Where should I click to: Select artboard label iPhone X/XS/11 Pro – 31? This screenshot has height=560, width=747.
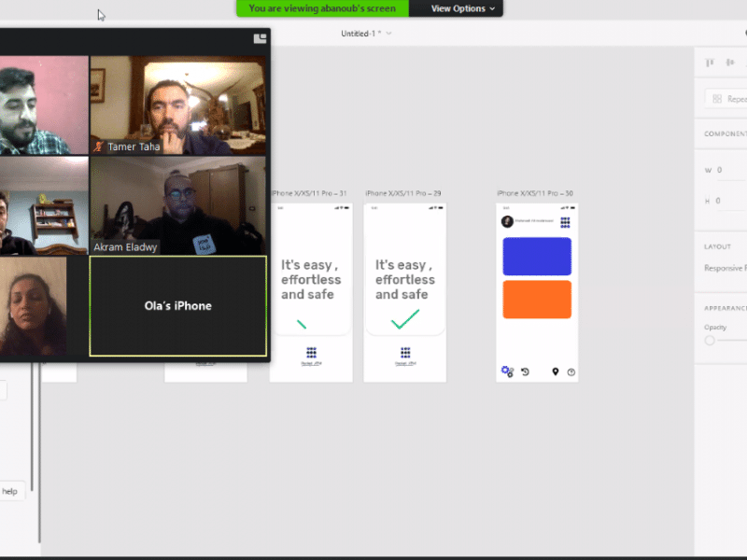click(x=309, y=193)
